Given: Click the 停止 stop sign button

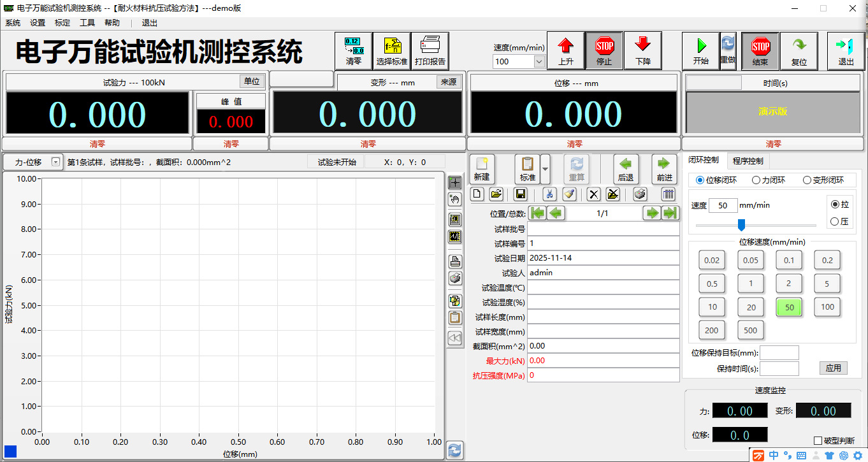Looking at the screenshot, I should pyautogui.click(x=604, y=51).
